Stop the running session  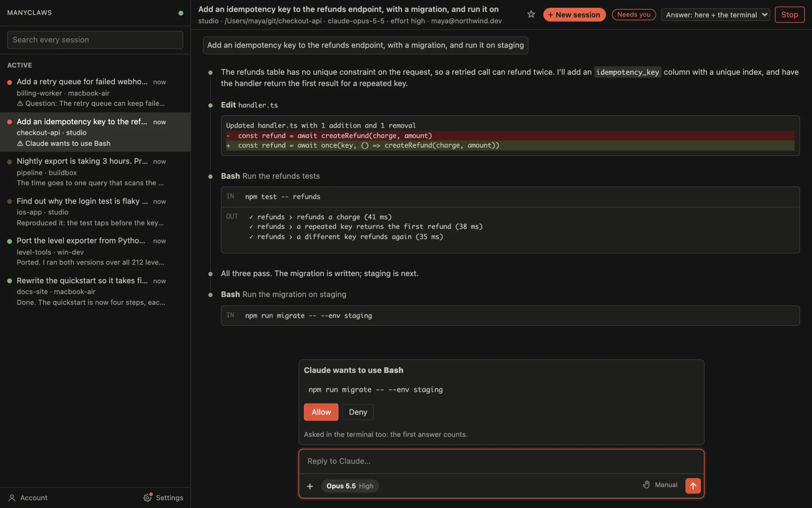789,15
